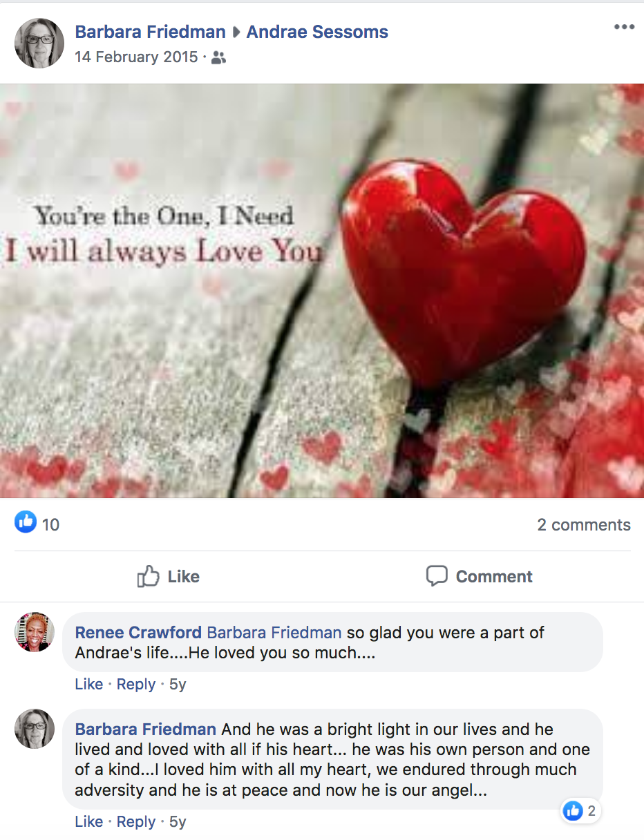Reply to Barbara Friedman's comment
Viewport: 644px width, 840px height.
tap(136, 822)
